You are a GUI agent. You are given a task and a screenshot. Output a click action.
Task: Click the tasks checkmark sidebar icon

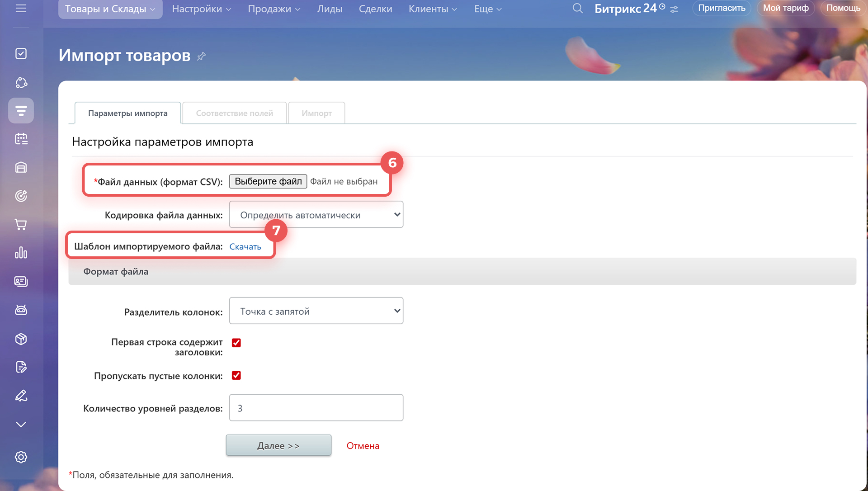(x=21, y=54)
